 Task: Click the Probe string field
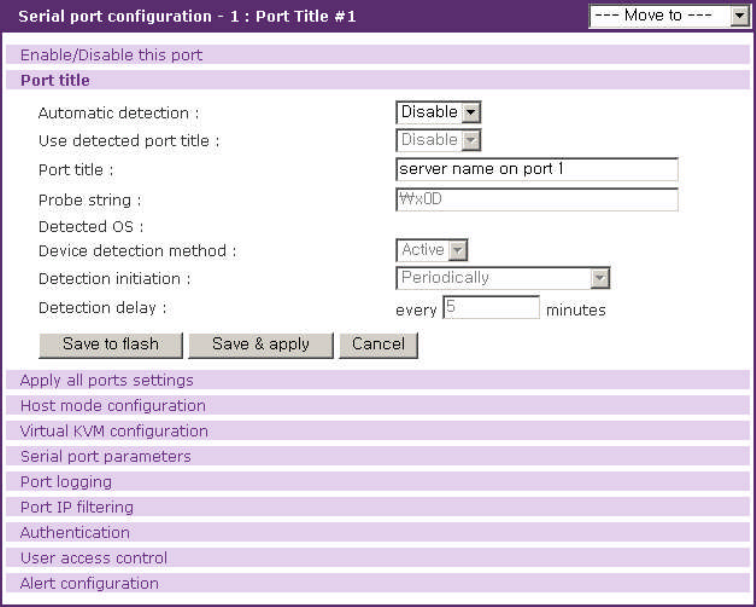pos(536,199)
